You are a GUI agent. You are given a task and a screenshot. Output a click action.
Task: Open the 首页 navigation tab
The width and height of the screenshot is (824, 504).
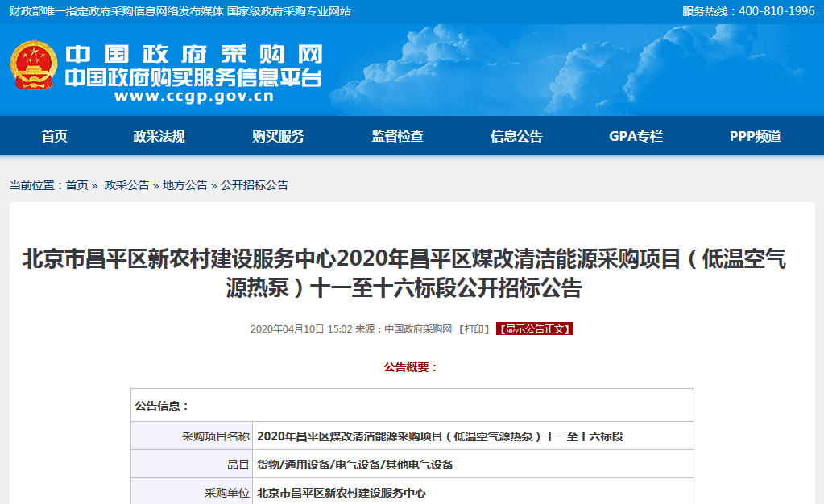55,136
